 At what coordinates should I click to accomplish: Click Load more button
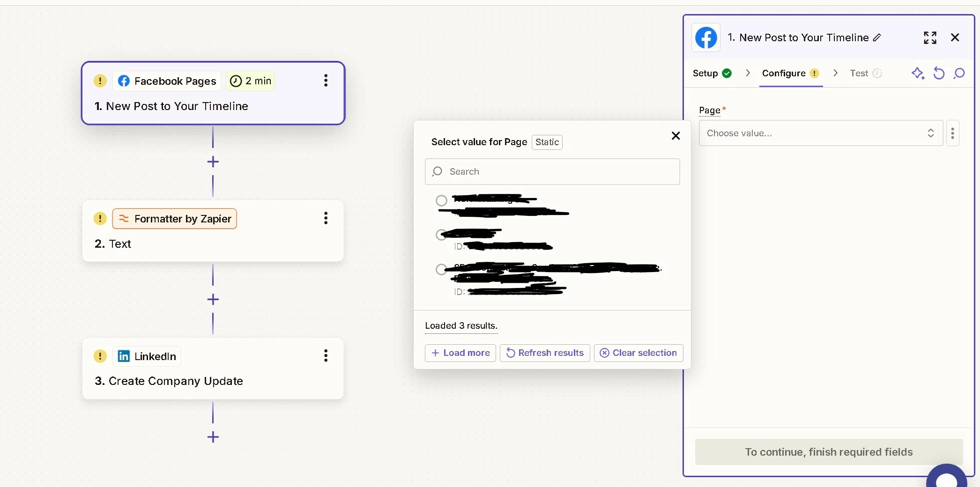(x=460, y=353)
